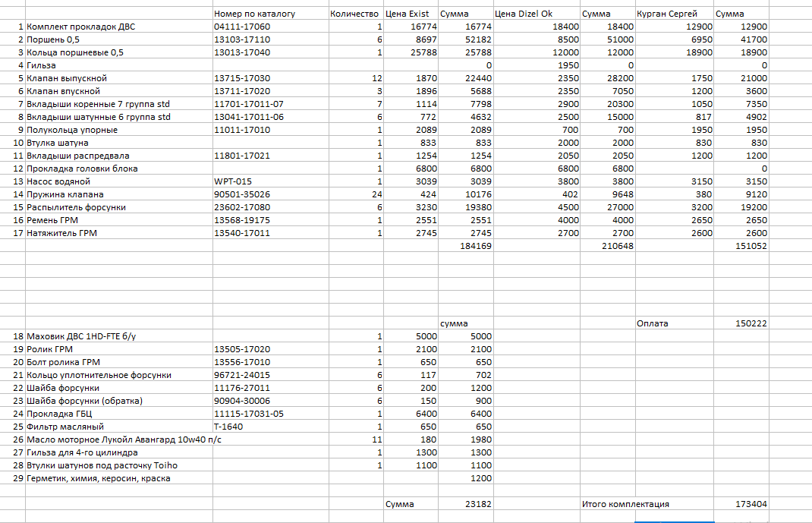This screenshot has height=523, width=812.
Task: Click the 'Ремень ГРМ' cell
Action: (x=119, y=220)
